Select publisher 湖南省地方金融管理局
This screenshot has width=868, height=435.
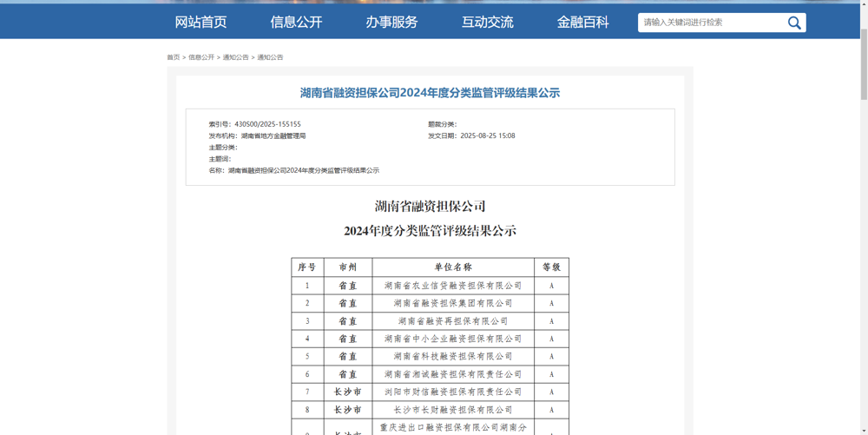[273, 135]
